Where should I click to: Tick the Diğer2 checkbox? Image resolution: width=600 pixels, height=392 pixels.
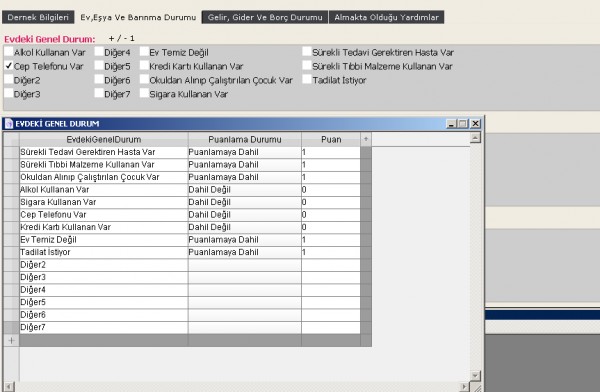click(8, 79)
